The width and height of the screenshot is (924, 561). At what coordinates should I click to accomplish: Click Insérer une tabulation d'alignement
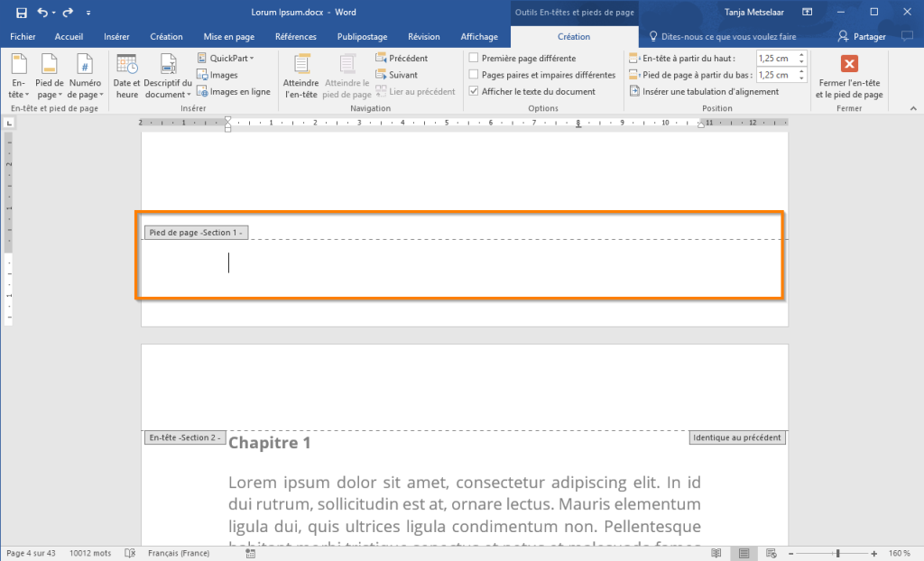click(704, 91)
